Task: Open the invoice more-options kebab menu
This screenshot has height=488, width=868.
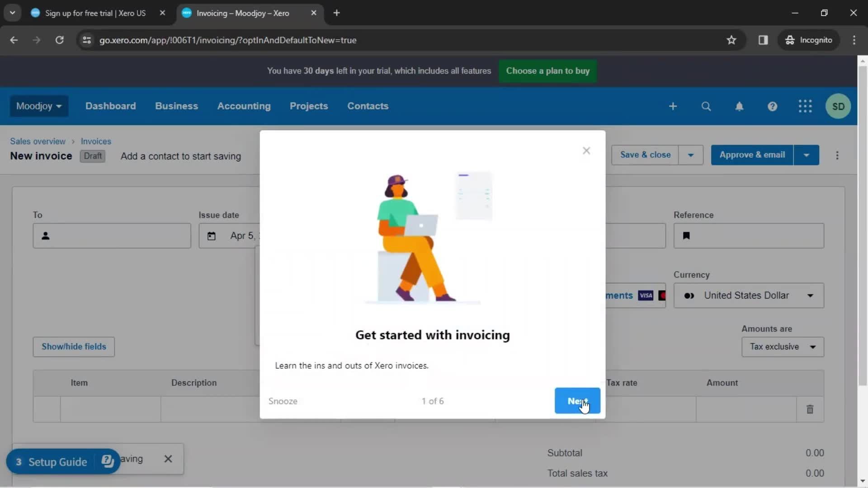Action: (837, 155)
